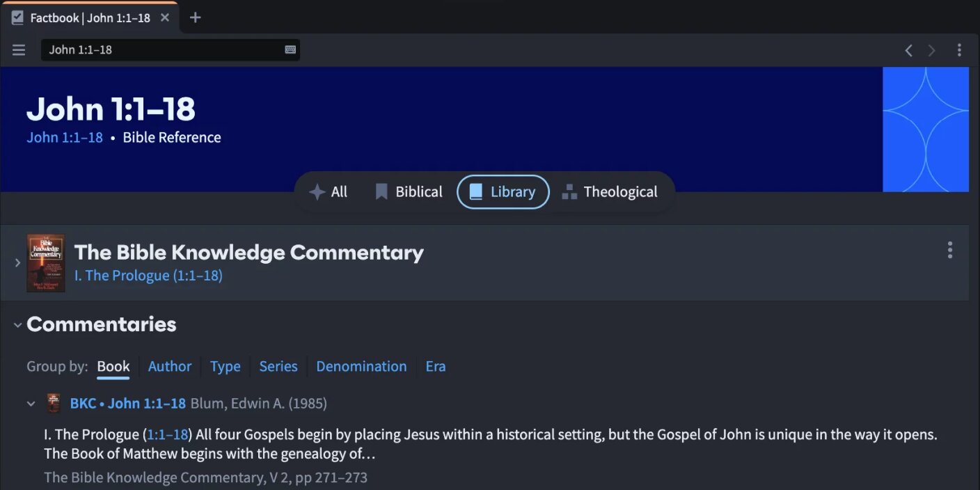
Task: Click the Commentaries heading
Action: 102,324
